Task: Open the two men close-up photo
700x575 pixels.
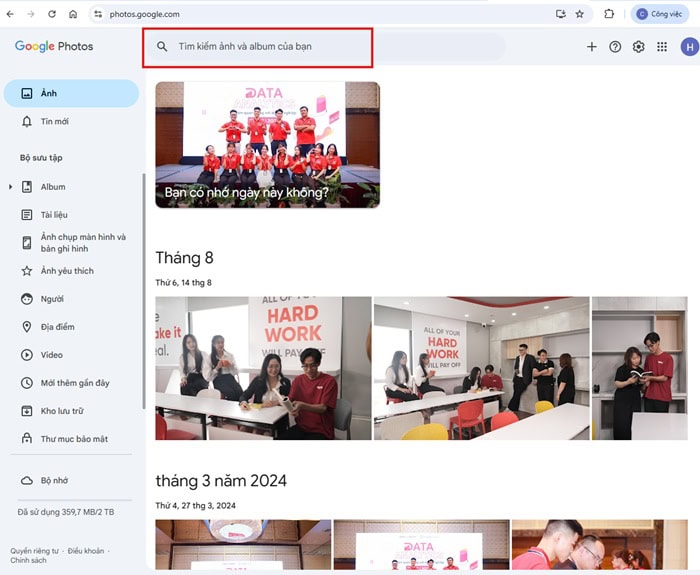Action: point(600,545)
